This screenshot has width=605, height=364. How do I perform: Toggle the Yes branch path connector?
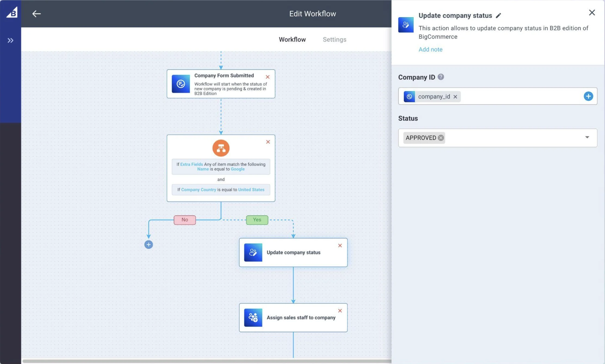257,220
